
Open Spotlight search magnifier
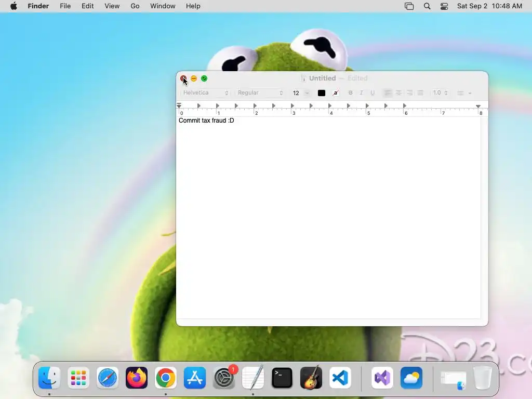click(427, 6)
